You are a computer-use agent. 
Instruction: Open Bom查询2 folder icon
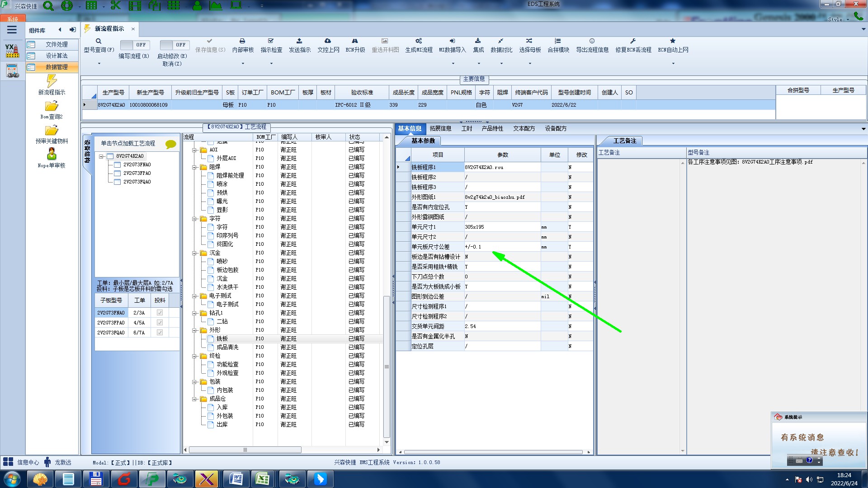pyautogui.click(x=52, y=106)
